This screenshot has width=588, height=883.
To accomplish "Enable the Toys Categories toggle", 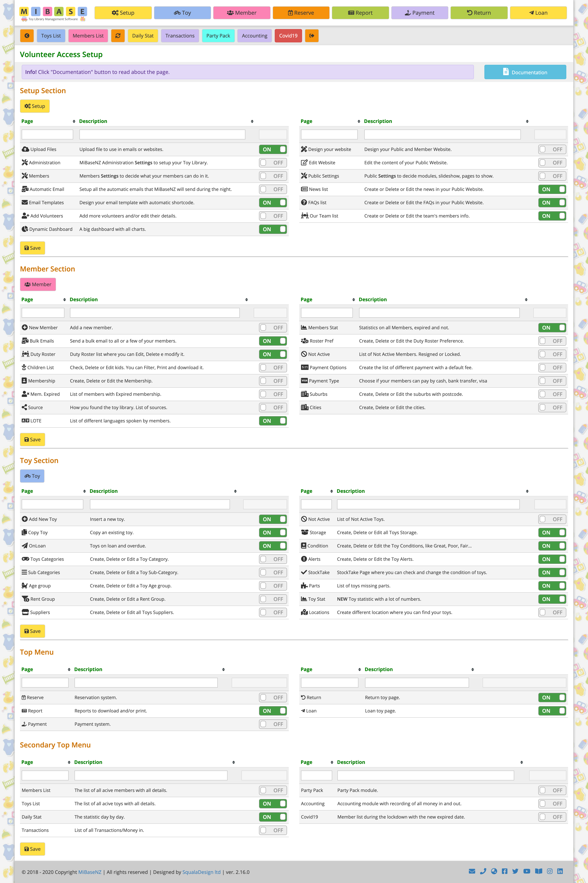I will (273, 559).
